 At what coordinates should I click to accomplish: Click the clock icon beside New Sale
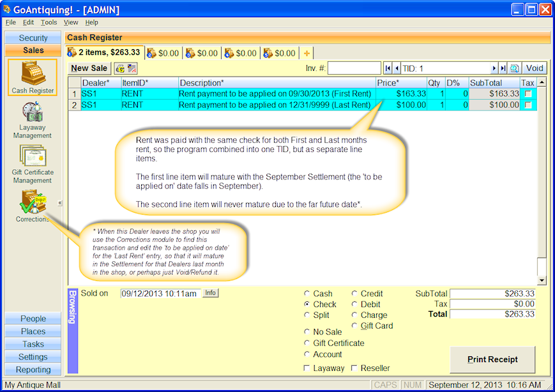(120, 68)
